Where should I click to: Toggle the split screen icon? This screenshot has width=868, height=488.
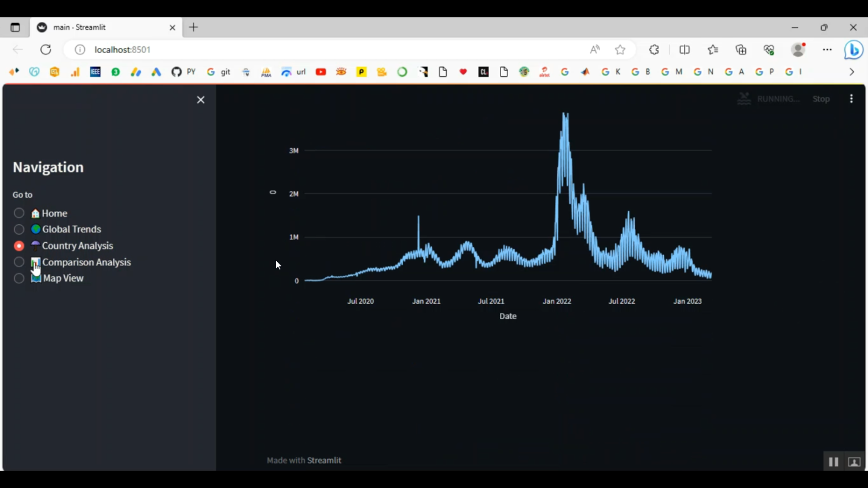tap(685, 50)
